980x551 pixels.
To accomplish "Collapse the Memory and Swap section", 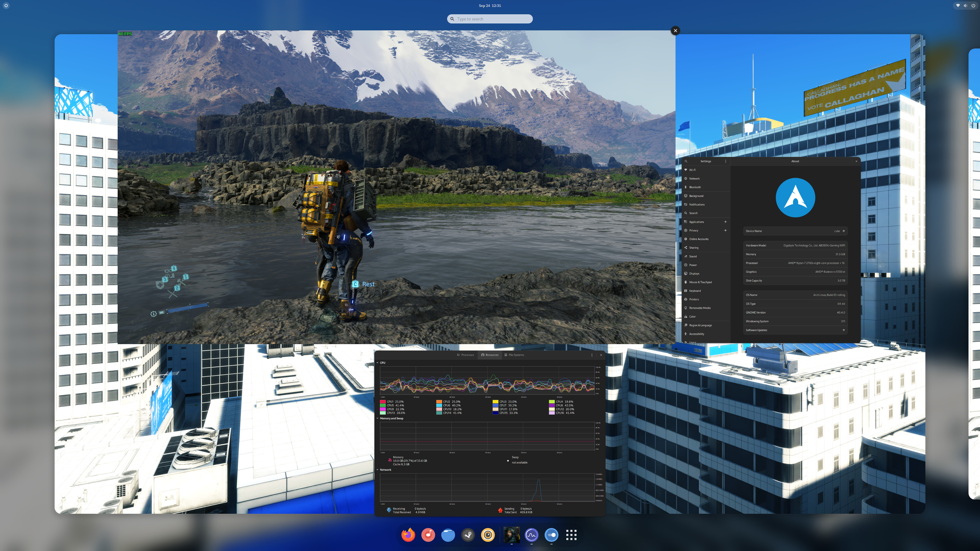I will coord(377,418).
